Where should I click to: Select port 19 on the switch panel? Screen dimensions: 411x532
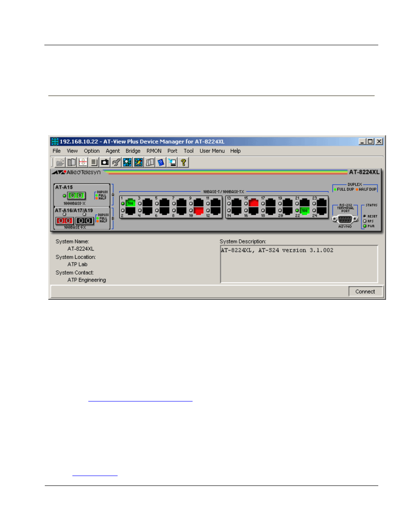click(x=287, y=203)
